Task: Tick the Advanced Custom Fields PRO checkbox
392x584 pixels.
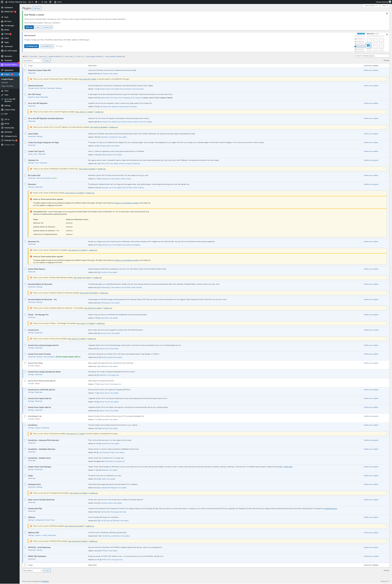Action: (25, 70)
